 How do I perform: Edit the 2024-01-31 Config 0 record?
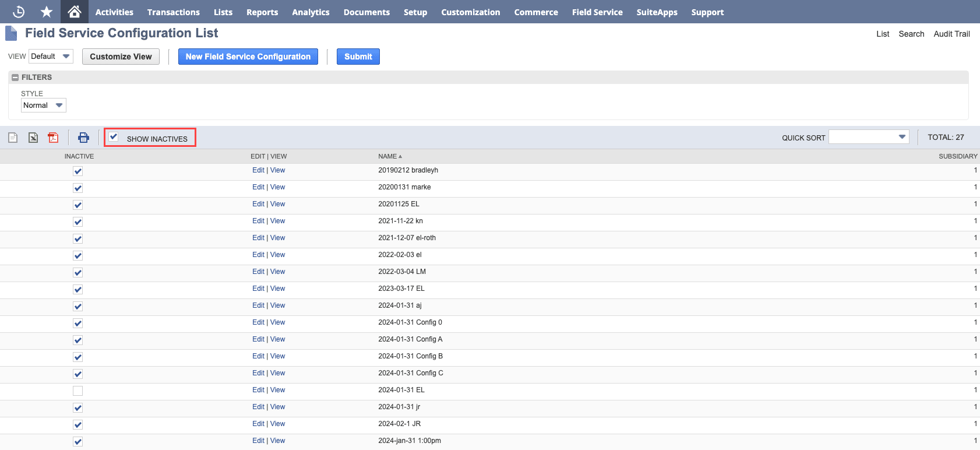click(x=258, y=322)
